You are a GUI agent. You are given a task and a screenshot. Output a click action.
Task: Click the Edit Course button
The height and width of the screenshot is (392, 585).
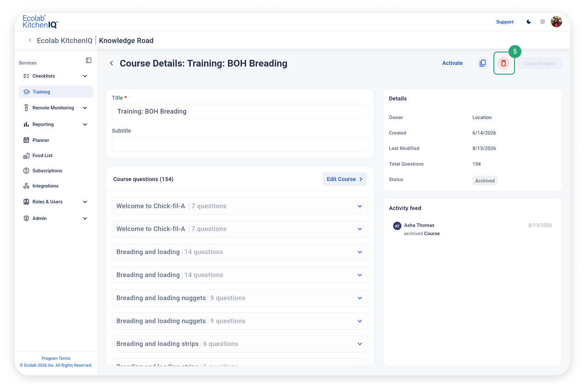tap(345, 179)
